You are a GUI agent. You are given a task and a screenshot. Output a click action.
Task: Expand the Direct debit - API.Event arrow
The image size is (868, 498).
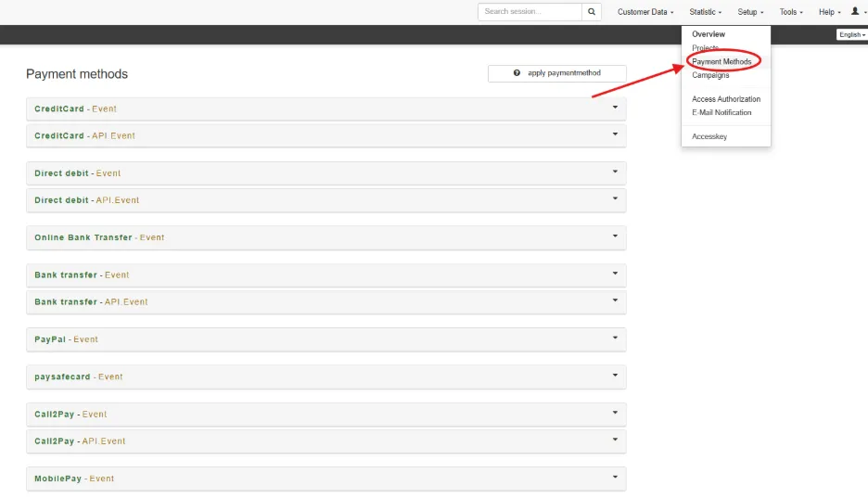[615, 198]
